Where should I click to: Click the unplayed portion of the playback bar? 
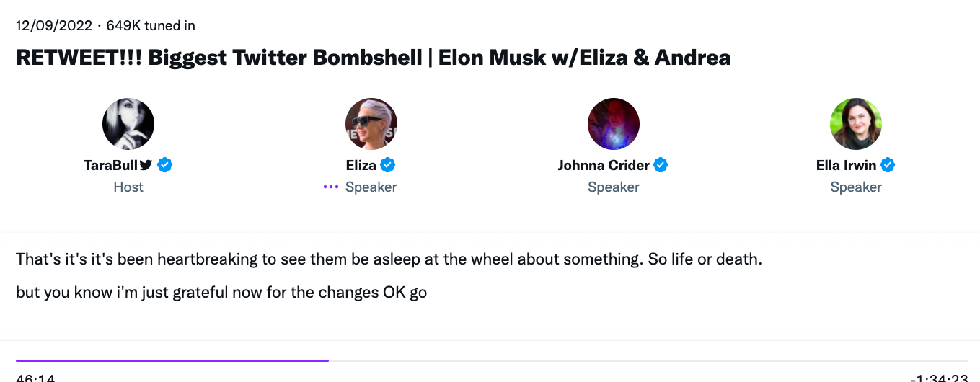[648, 360]
